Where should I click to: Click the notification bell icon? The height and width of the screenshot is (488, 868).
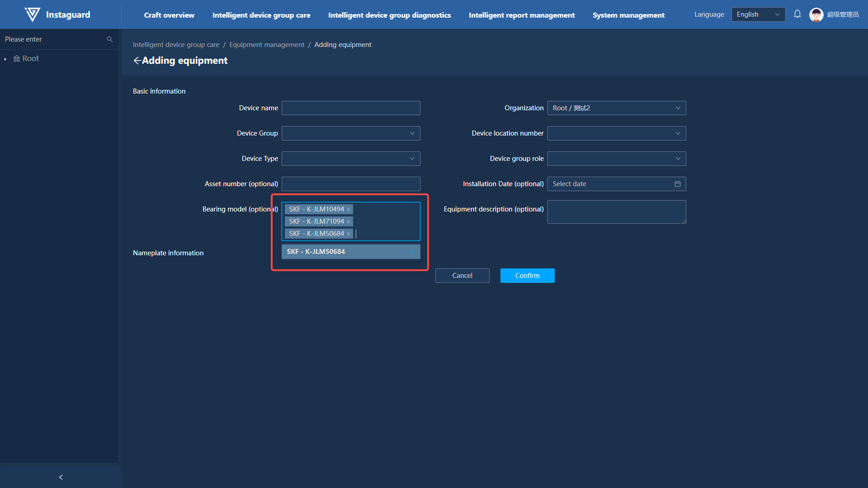click(797, 14)
